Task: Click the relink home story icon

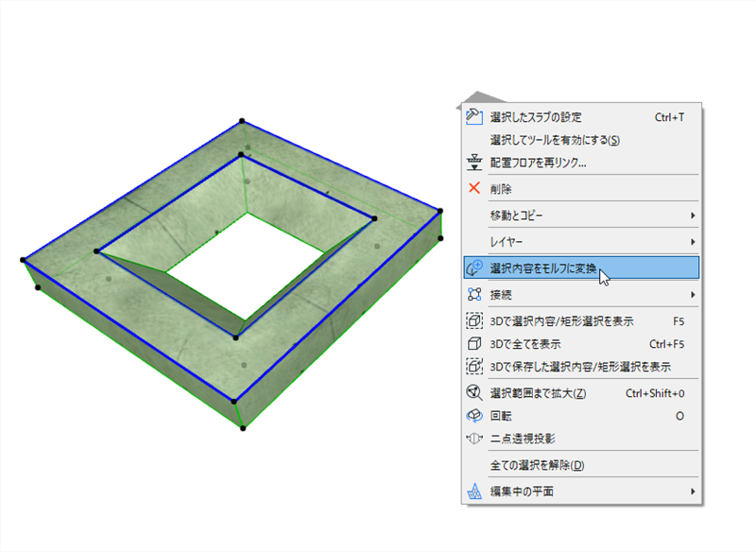Action: (x=474, y=163)
